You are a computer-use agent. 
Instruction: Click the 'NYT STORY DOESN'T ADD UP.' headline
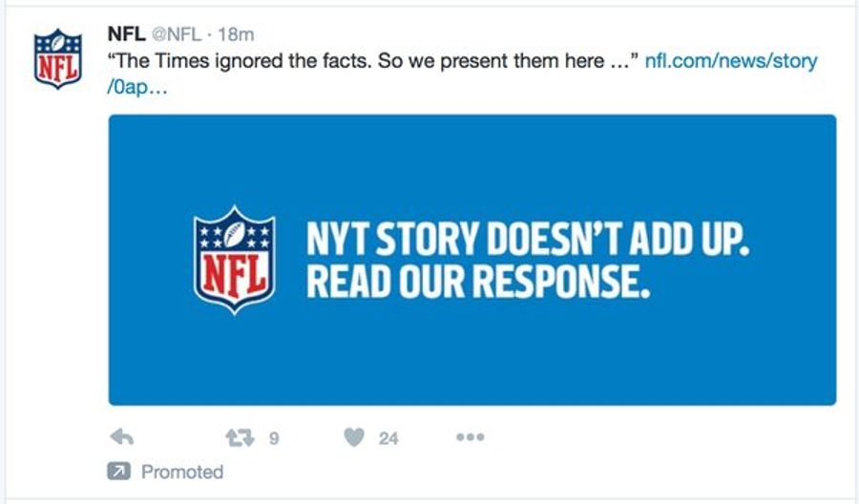(x=527, y=239)
